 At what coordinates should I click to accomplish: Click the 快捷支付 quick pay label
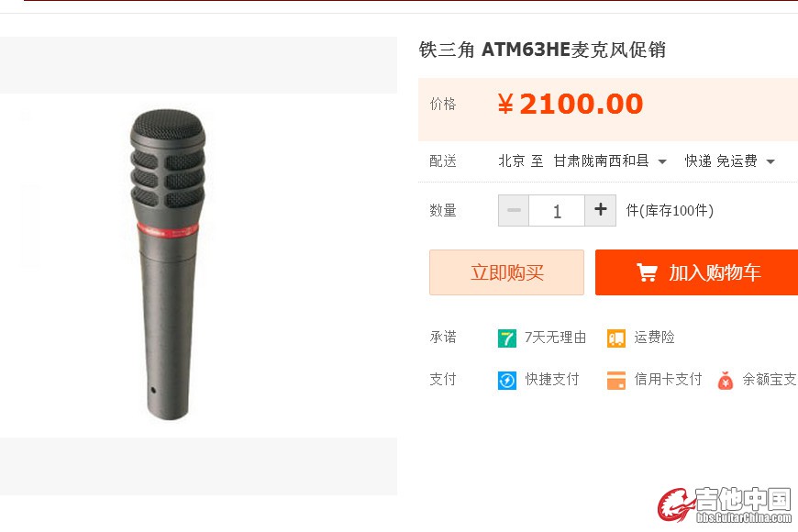click(x=551, y=380)
